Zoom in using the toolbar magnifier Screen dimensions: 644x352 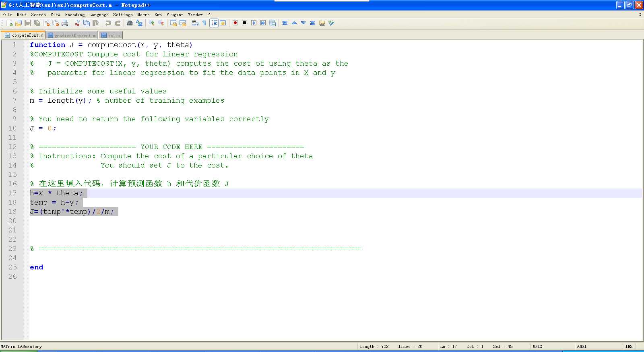tap(151, 23)
